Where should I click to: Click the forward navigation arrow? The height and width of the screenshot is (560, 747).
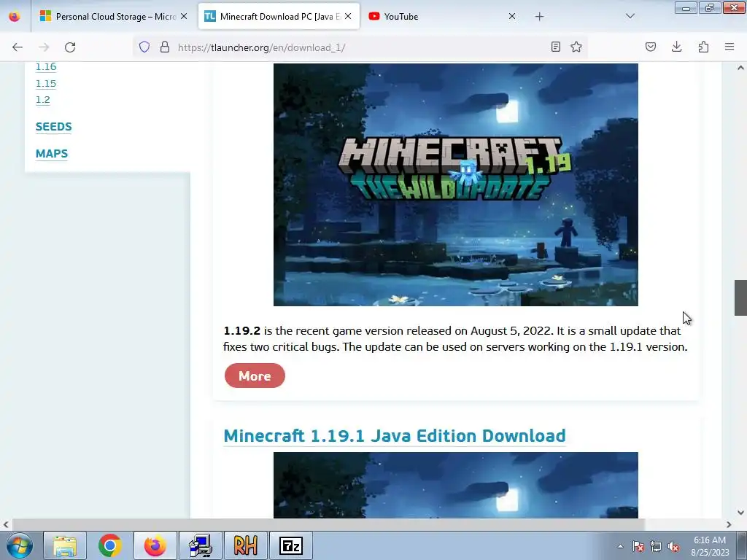pos(44,47)
